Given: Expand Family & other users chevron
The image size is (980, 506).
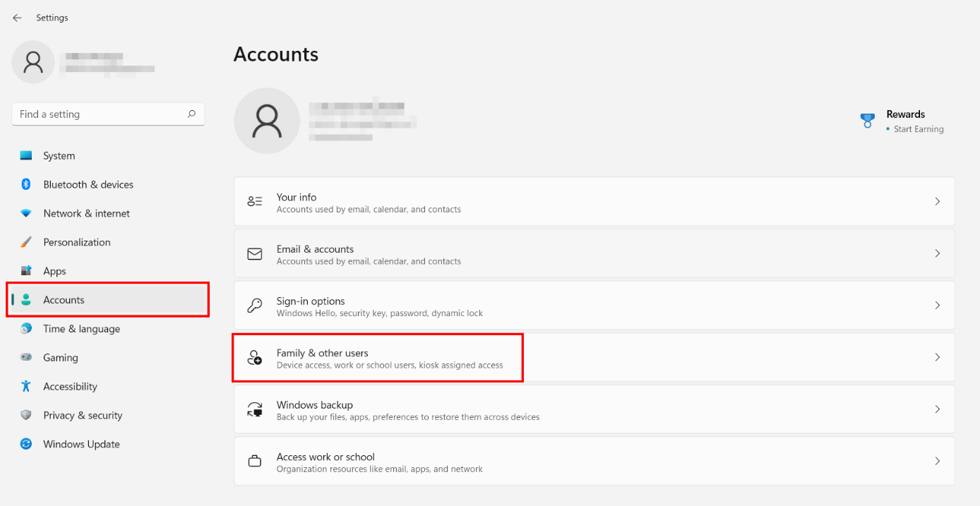Looking at the screenshot, I should [938, 357].
